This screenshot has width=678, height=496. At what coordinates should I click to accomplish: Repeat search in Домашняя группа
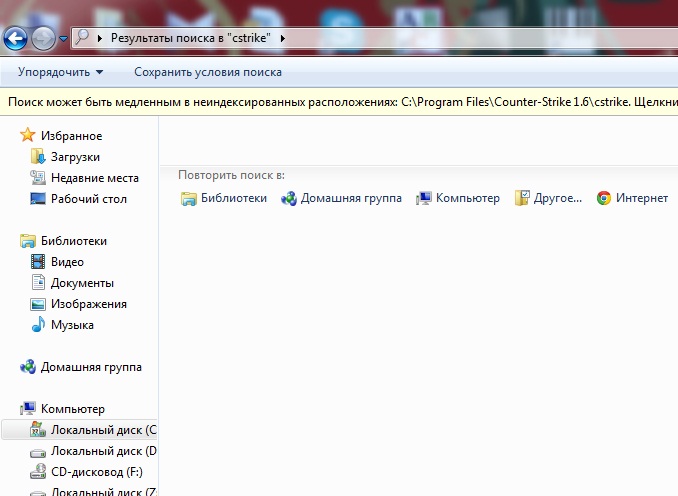pos(351,198)
